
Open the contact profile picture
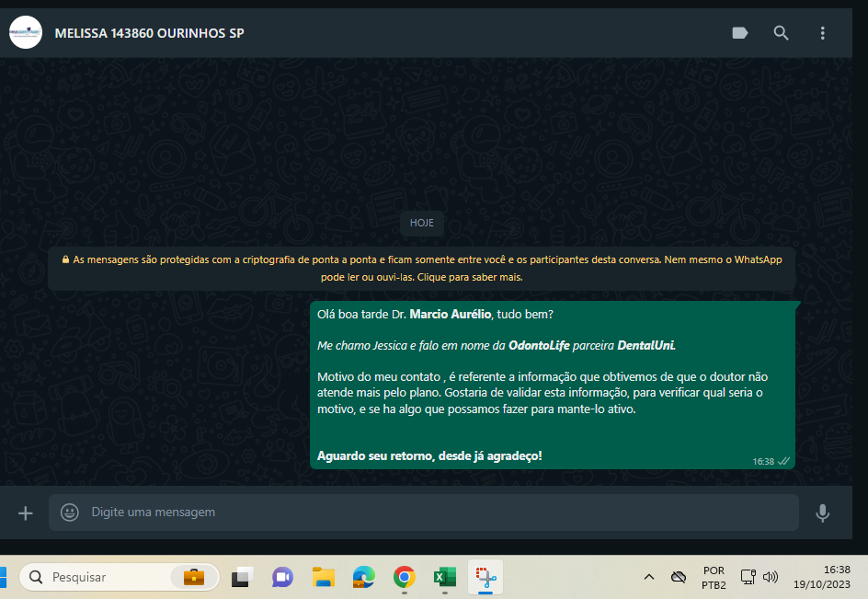(26, 33)
